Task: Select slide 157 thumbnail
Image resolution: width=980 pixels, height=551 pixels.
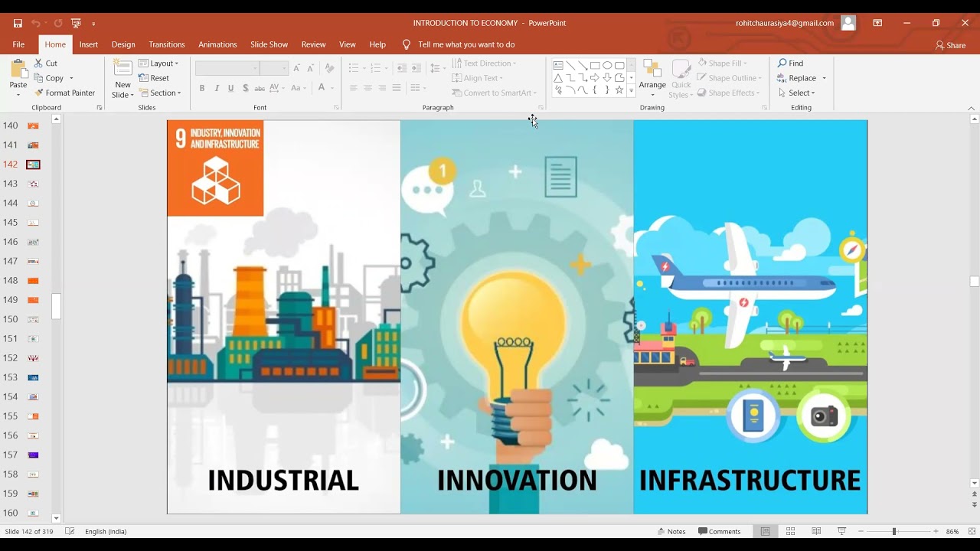Action: 33,455
